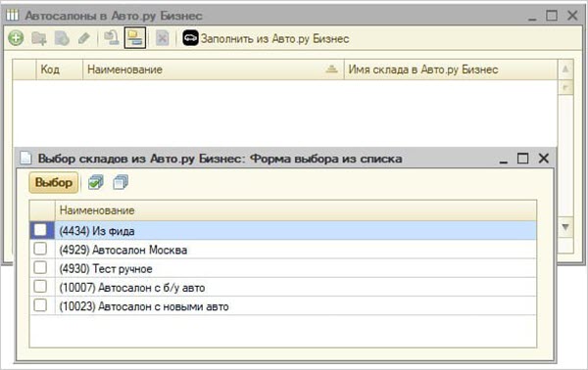Click the Код column header
588x370 pixels.
click(x=59, y=69)
